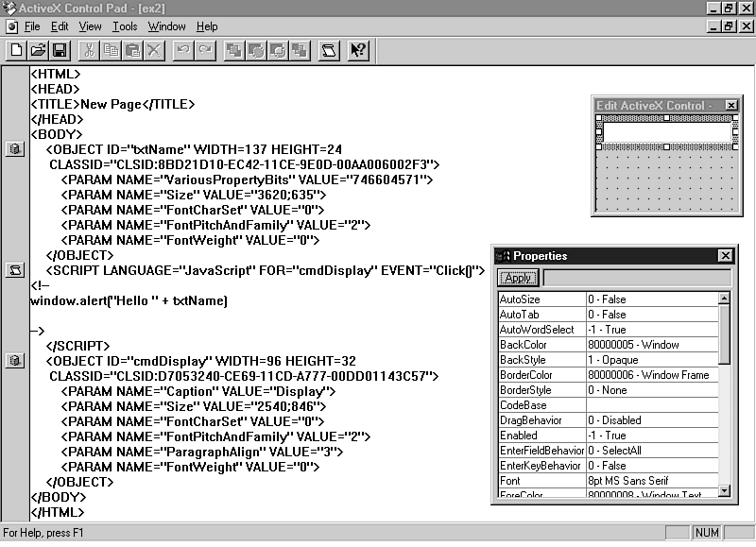Click the Copy toolbar icon
This screenshot has width=756, height=547.
click(x=111, y=51)
